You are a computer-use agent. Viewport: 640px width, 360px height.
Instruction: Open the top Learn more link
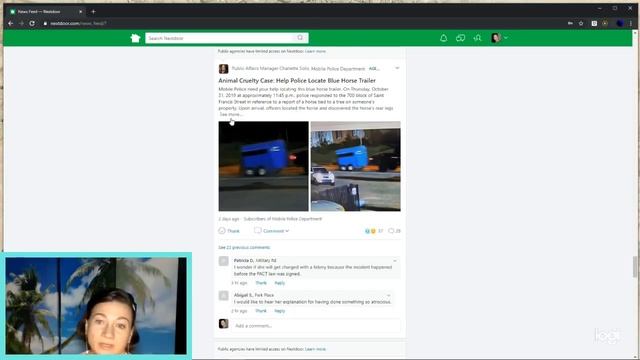coord(316,51)
